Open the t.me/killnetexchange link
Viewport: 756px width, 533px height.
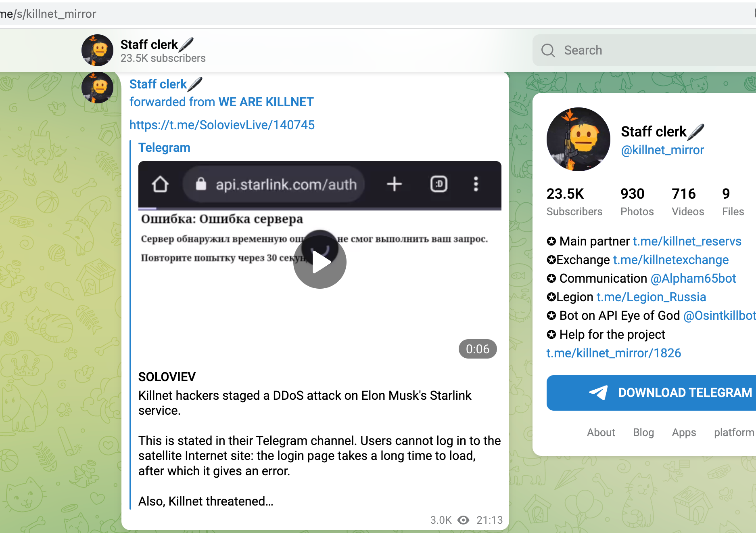(x=671, y=260)
